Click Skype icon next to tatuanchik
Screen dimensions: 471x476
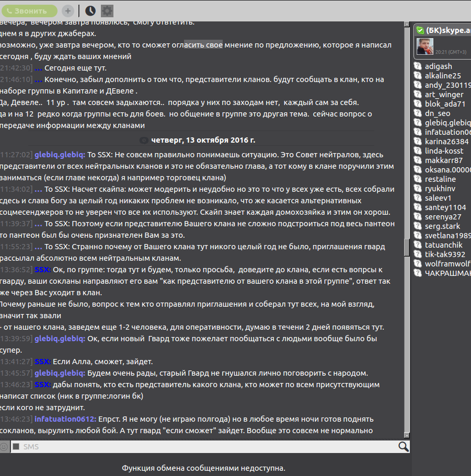coord(418,245)
